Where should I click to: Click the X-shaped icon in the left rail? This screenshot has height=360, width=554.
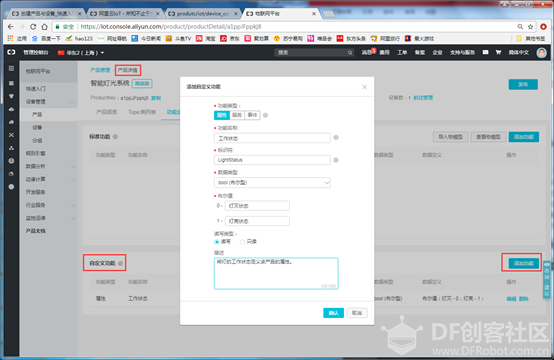pyautogui.click(x=11, y=135)
